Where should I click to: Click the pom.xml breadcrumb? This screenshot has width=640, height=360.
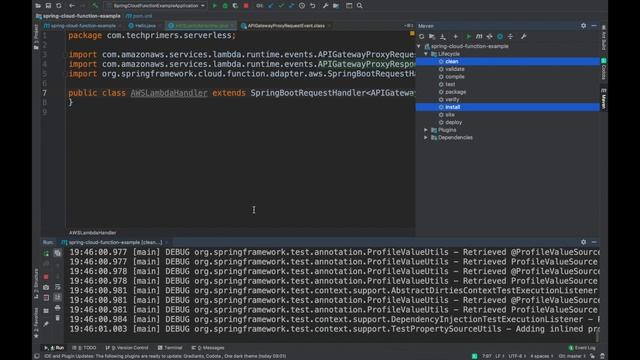[139, 16]
